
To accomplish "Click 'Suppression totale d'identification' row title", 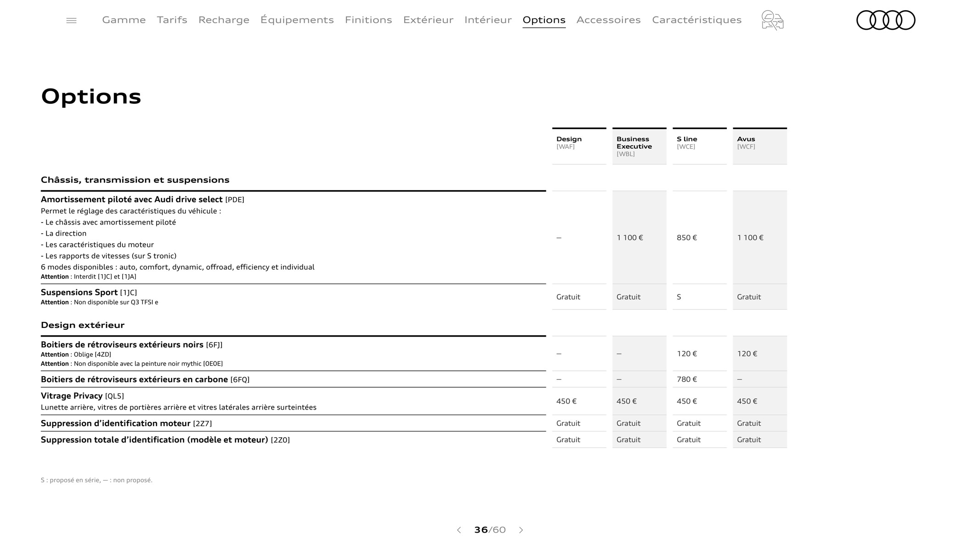I will tap(165, 440).
